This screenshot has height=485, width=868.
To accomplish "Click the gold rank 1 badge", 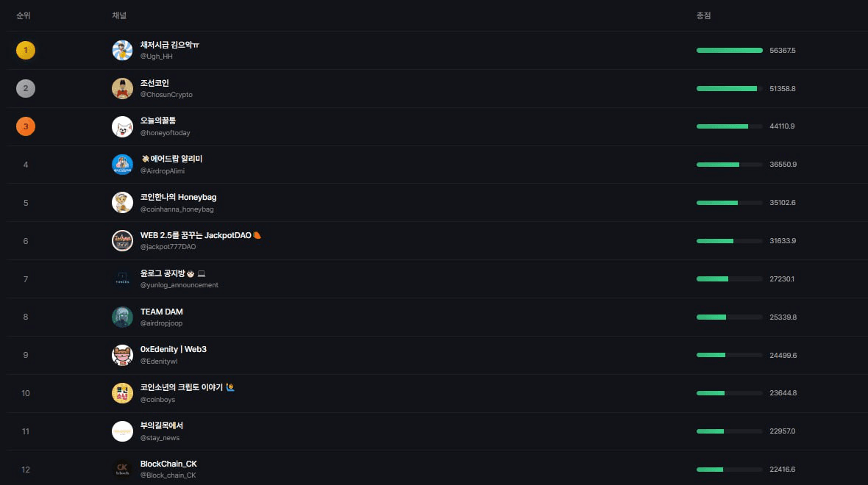I will (x=26, y=51).
